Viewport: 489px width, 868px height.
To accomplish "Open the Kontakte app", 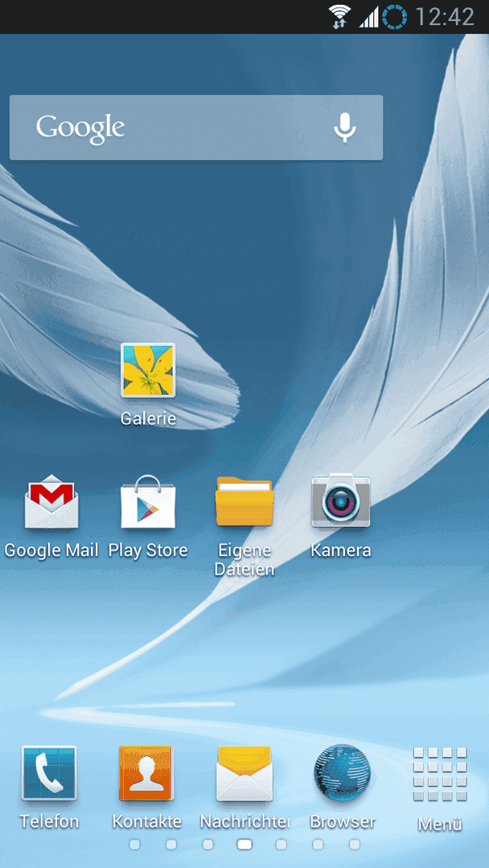I will click(x=146, y=773).
